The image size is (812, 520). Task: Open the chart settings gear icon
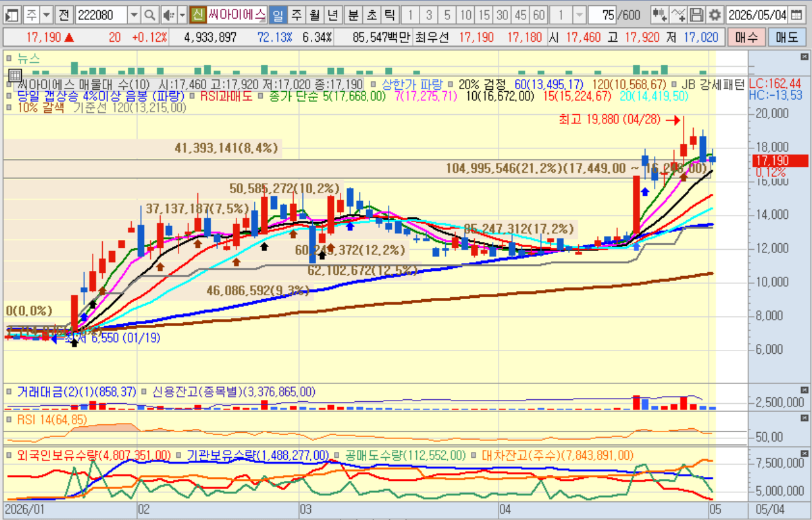tap(715, 14)
